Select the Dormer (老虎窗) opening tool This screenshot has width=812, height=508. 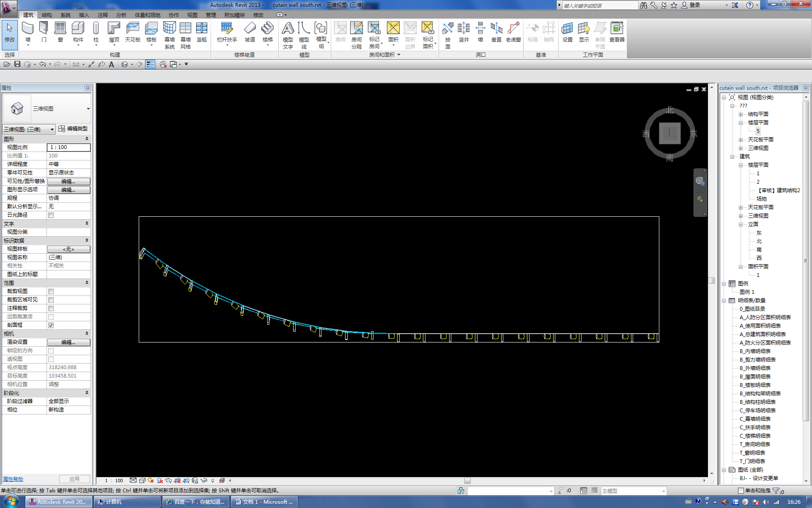pyautogui.click(x=513, y=32)
